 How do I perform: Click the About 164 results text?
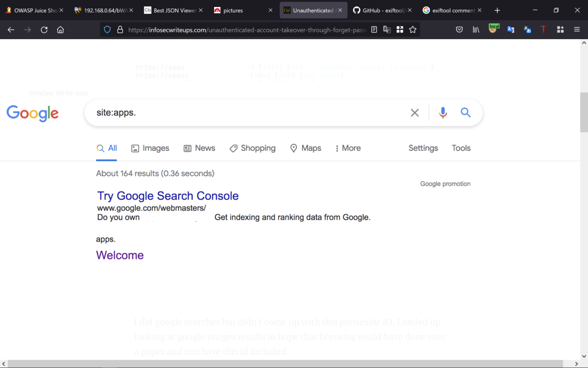point(155,173)
